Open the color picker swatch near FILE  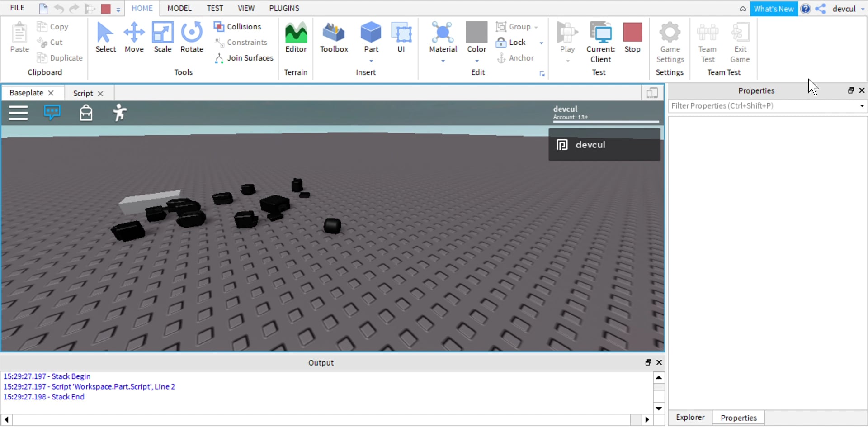coord(106,8)
